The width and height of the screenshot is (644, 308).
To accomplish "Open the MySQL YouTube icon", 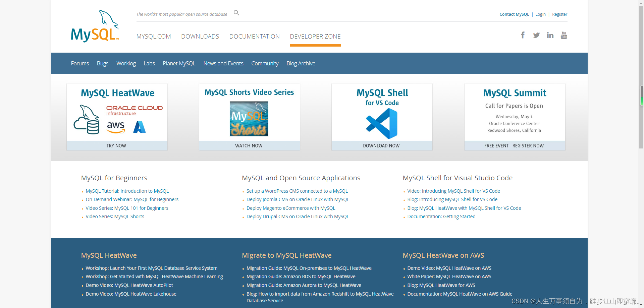I will coord(564,35).
